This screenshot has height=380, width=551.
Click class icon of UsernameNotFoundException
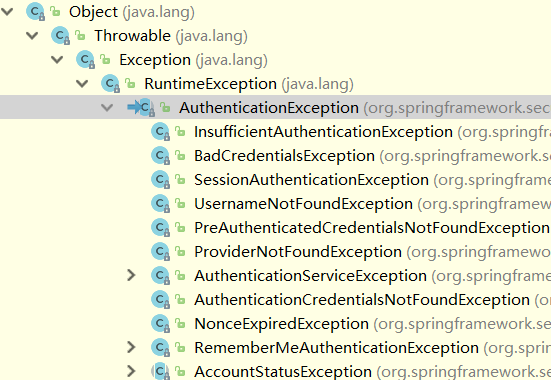[x=160, y=204]
